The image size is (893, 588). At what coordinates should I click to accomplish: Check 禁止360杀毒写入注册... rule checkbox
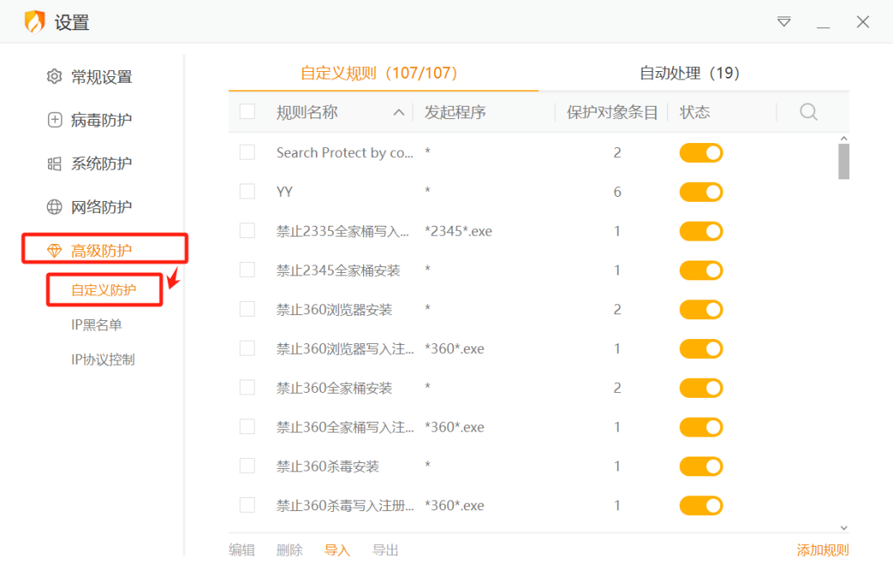[247, 505]
